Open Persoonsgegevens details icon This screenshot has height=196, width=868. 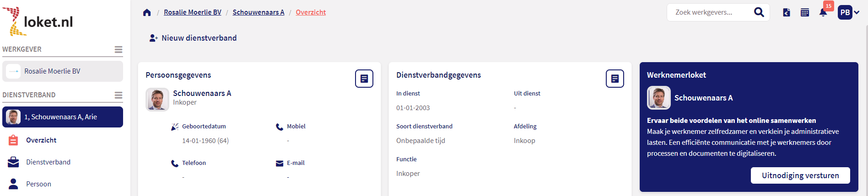coord(364,79)
